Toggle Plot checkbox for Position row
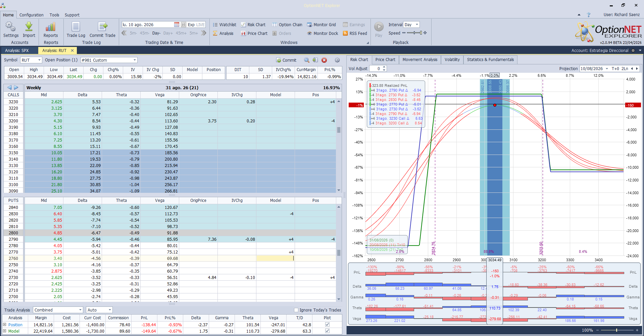Image resolution: width=644 pixels, height=336 pixels. tap(327, 325)
